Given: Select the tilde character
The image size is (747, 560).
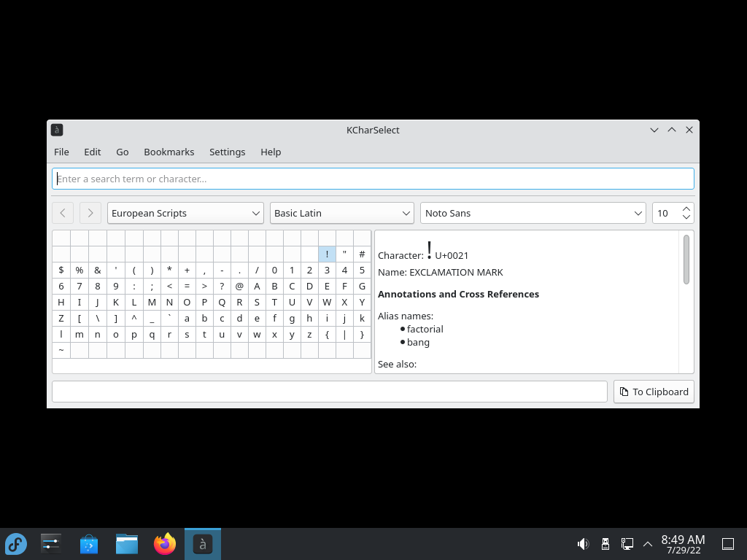Looking at the screenshot, I should click(x=61, y=350).
